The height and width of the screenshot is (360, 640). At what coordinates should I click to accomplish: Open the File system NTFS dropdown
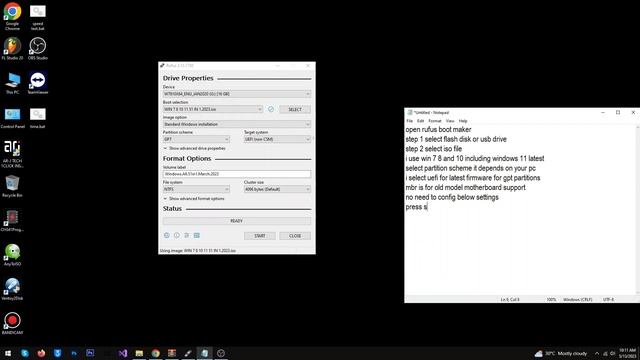[196, 189]
